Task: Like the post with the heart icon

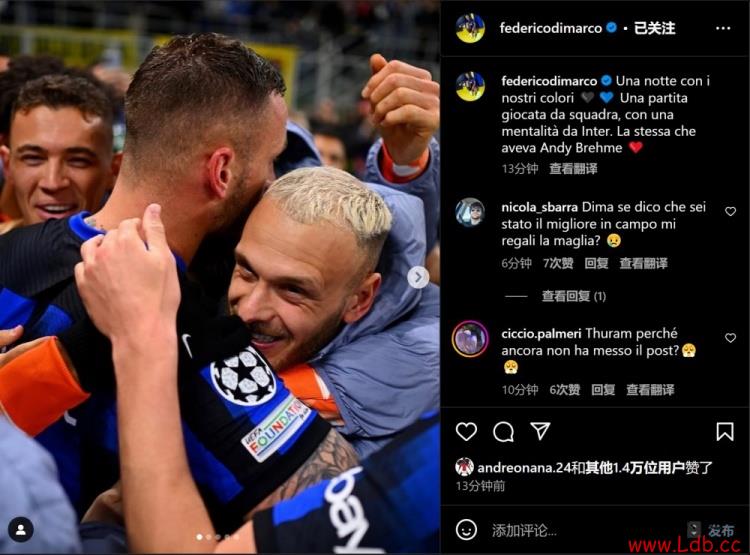Action: point(466,432)
